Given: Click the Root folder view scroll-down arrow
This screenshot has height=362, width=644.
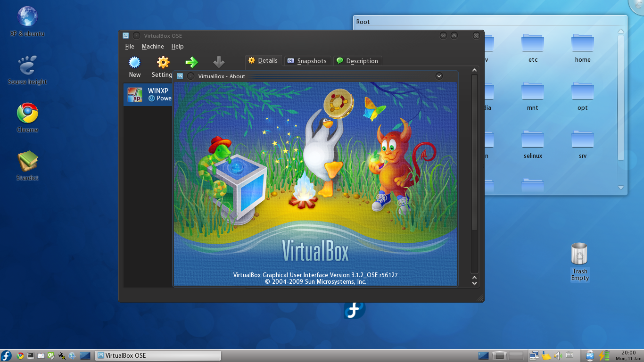Looking at the screenshot, I should 621,188.
